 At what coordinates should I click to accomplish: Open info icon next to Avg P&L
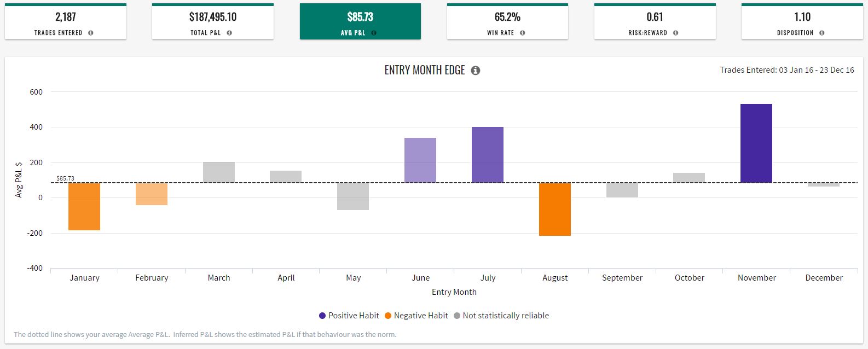(x=374, y=33)
